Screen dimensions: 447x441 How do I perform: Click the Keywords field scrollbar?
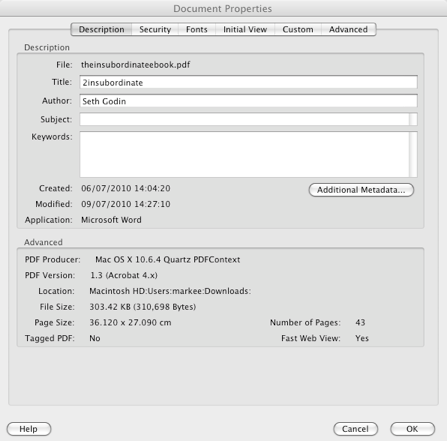pyautogui.click(x=413, y=154)
